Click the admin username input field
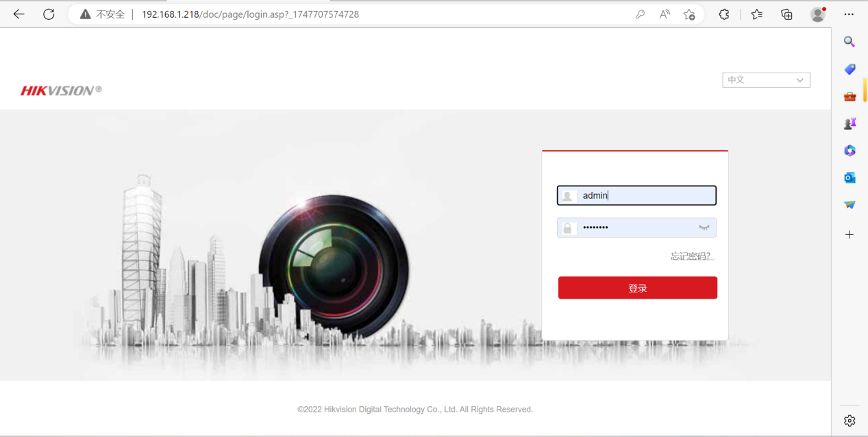Screen dimensions: 868x437 (x=644, y=196)
